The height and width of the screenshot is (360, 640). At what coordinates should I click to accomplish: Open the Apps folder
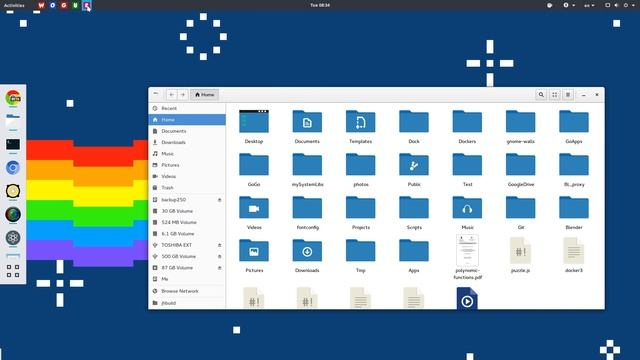pos(414,255)
